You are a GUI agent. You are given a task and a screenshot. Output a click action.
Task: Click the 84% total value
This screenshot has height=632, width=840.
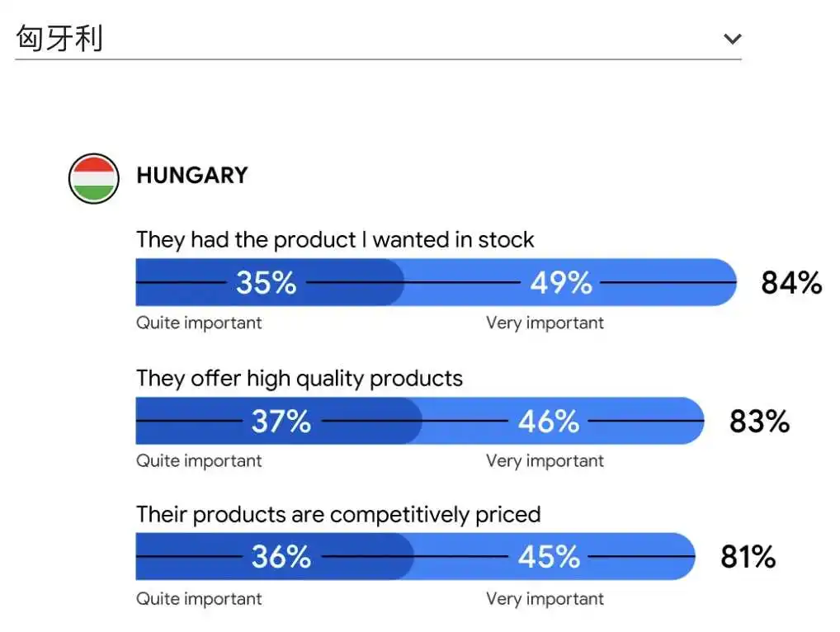click(791, 282)
